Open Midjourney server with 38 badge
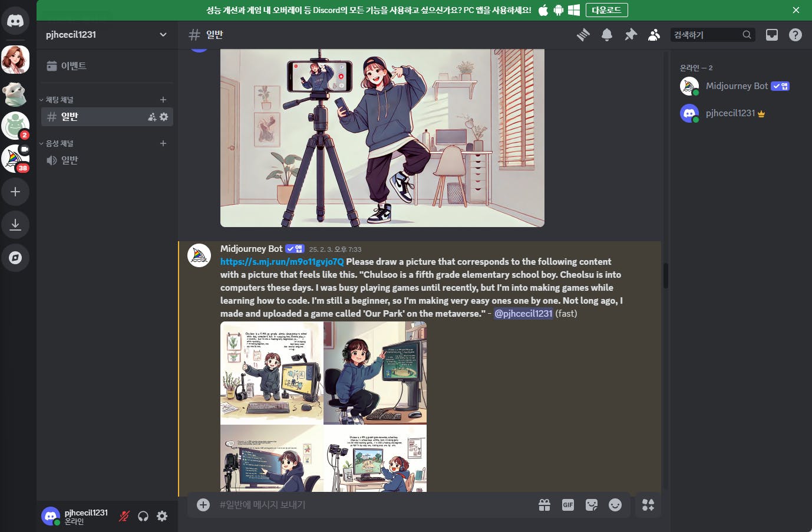 pos(15,159)
